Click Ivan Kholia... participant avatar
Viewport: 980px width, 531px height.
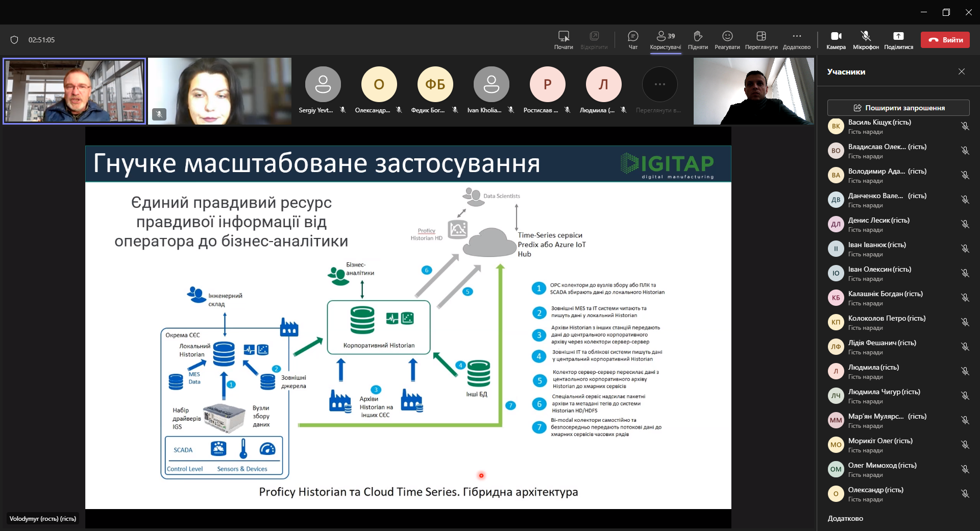coord(491,84)
